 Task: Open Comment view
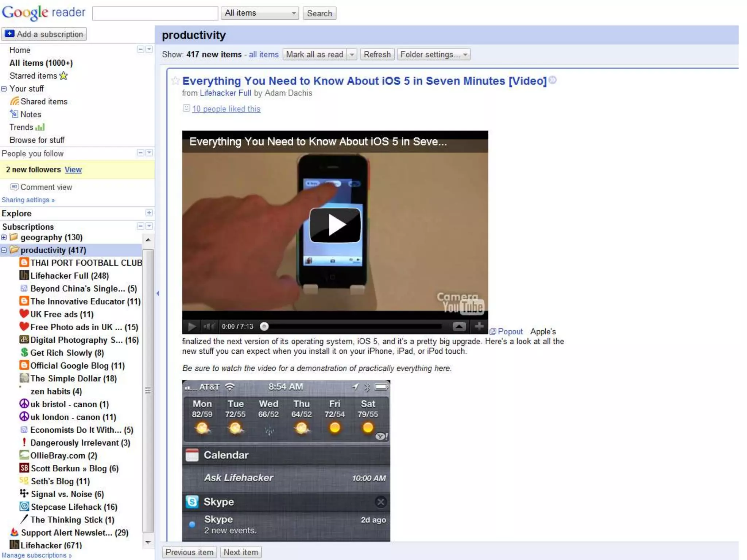pyautogui.click(x=46, y=187)
